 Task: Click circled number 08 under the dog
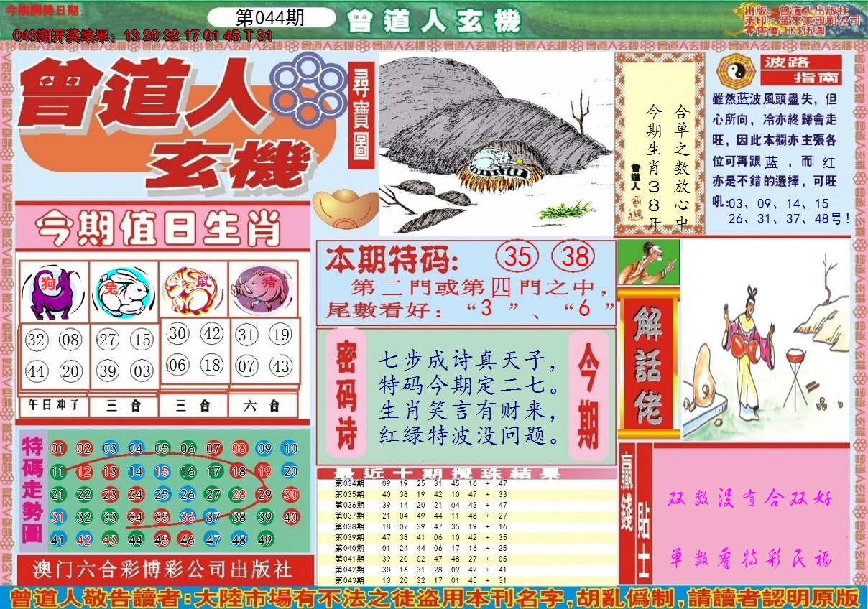coord(70,339)
